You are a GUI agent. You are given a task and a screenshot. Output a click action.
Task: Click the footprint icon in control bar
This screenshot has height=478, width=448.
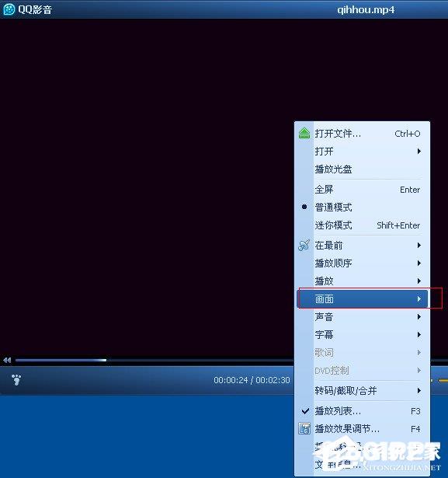point(16,380)
